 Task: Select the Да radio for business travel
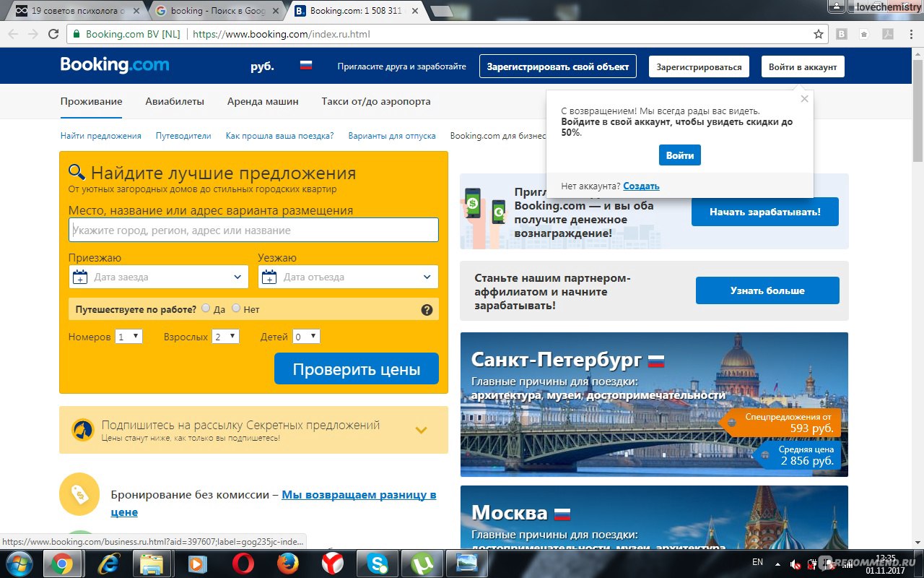(206, 309)
